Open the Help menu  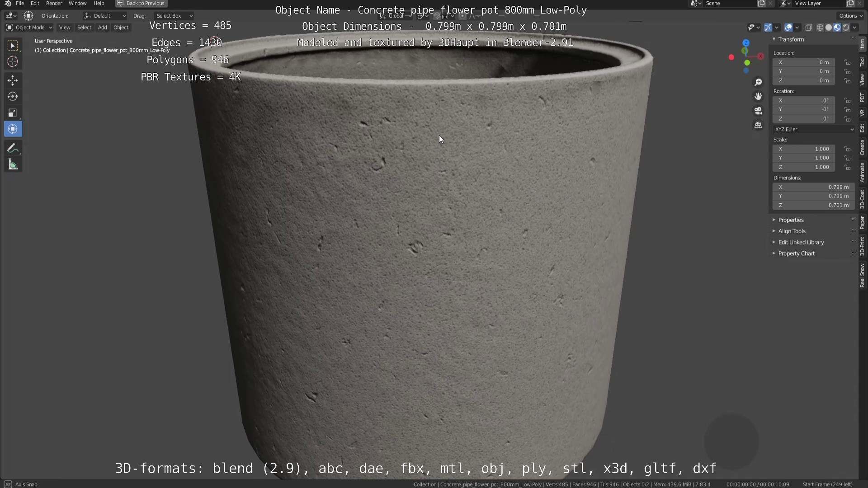99,3
